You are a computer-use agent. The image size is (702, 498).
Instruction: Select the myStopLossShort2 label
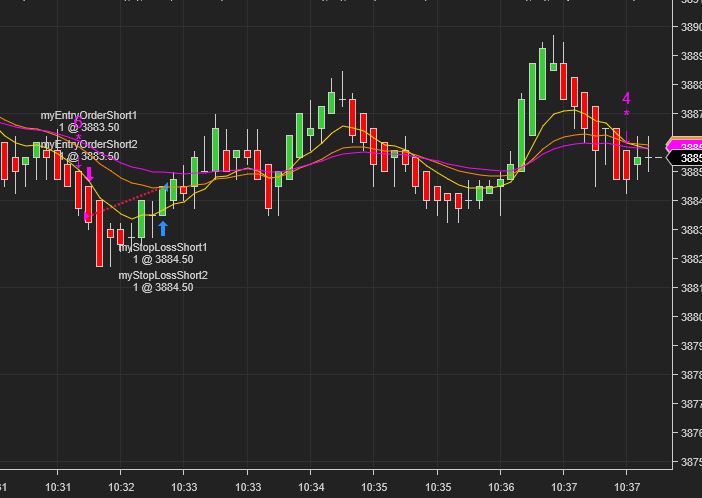point(163,275)
